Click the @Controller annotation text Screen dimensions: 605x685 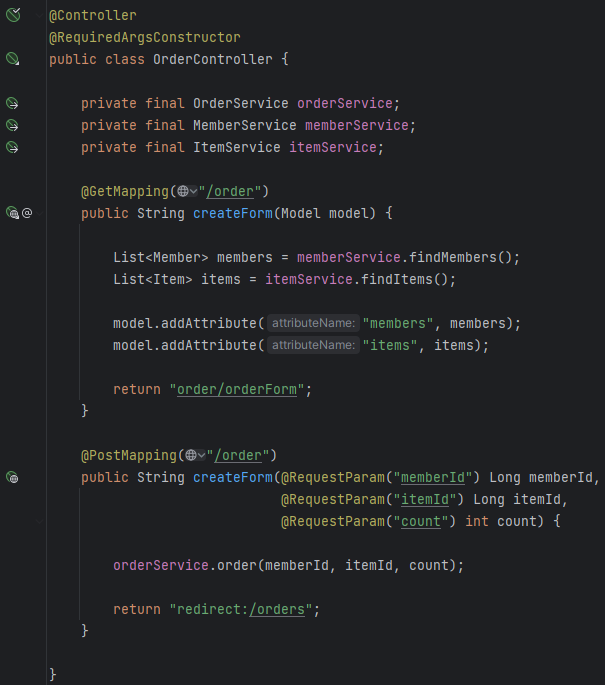(93, 15)
